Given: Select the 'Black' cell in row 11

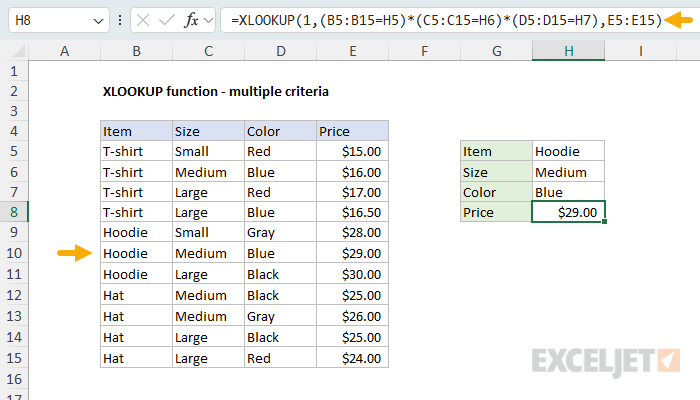Looking at the screenshot, I should coord(280,274).
